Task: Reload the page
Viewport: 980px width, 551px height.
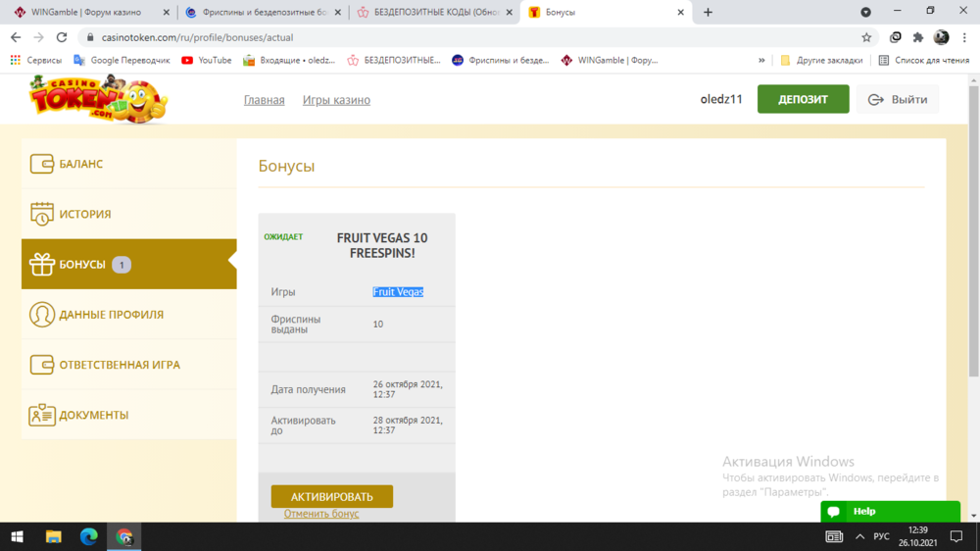Action: pyautogui.click(x=62, y=37)
